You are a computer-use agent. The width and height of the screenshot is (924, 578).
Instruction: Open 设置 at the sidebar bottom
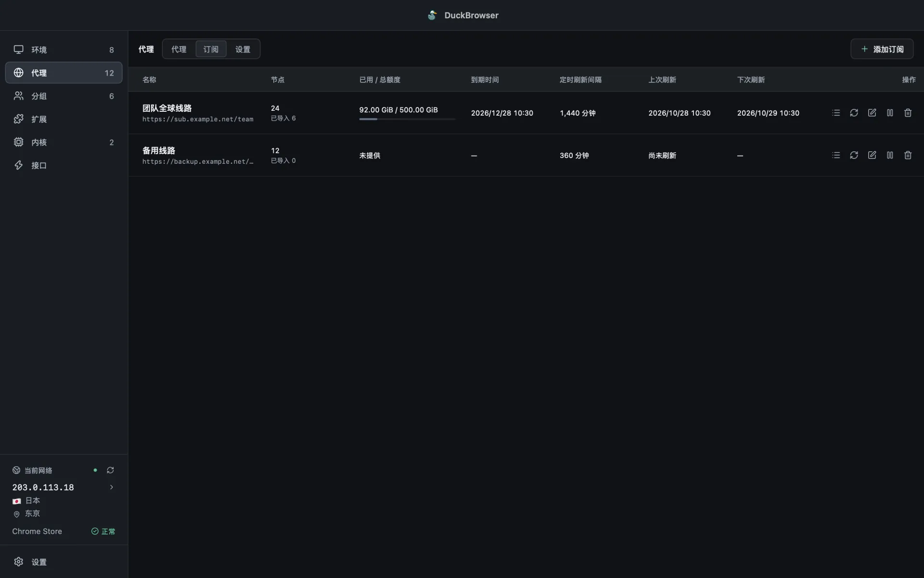point(64,562)
